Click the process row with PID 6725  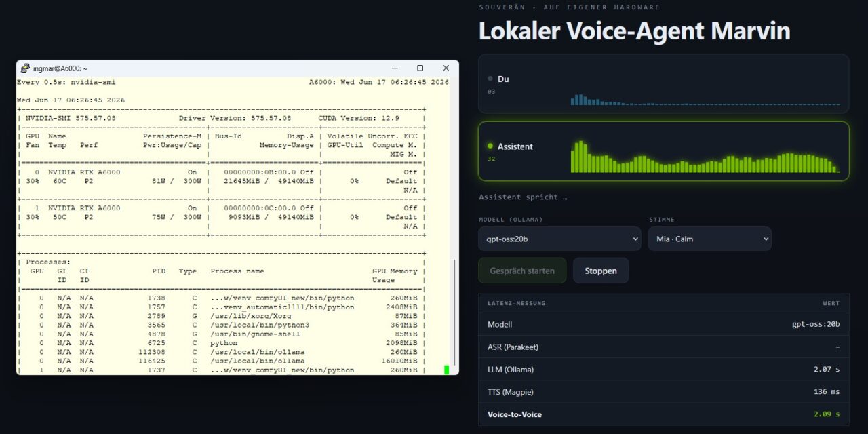(x=221, y=343)
